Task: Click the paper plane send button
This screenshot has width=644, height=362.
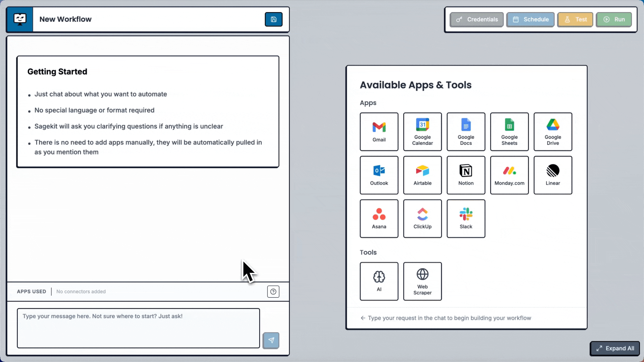Action: (x=271, y=340)
